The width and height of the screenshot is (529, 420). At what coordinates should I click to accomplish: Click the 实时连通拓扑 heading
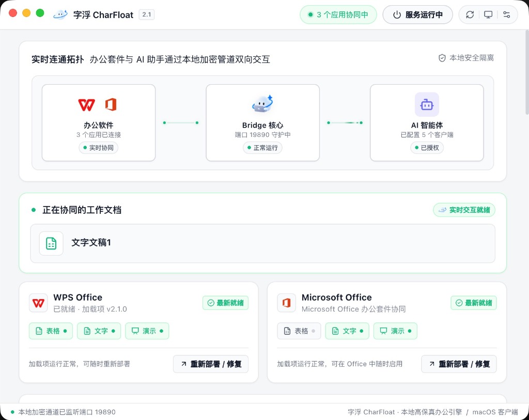tap(58, 59)
